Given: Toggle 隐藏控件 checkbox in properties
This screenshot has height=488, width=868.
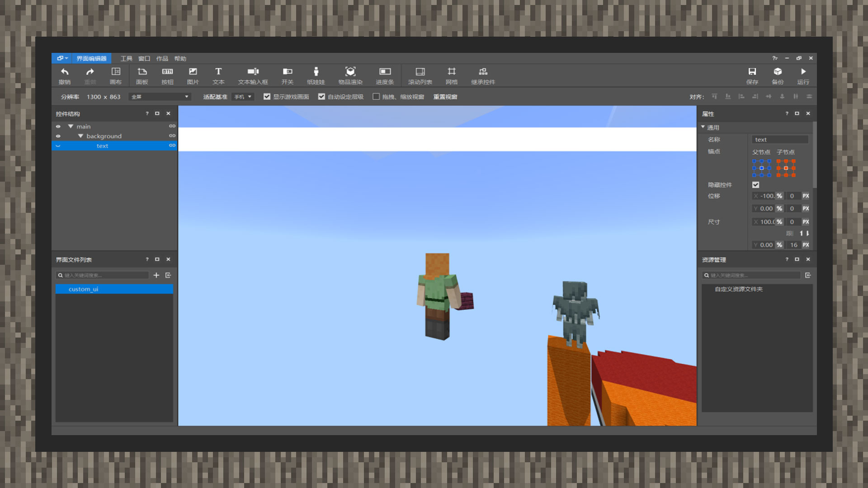Looking at the screenshot, I should (756, 185).
